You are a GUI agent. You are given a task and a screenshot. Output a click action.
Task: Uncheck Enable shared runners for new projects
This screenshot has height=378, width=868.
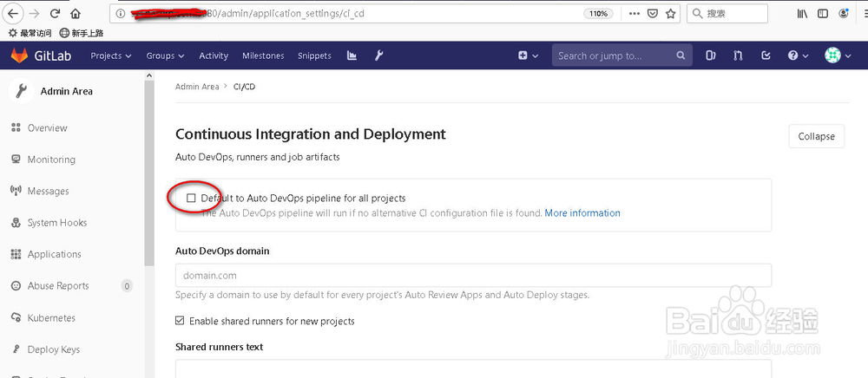pos(180,321)
